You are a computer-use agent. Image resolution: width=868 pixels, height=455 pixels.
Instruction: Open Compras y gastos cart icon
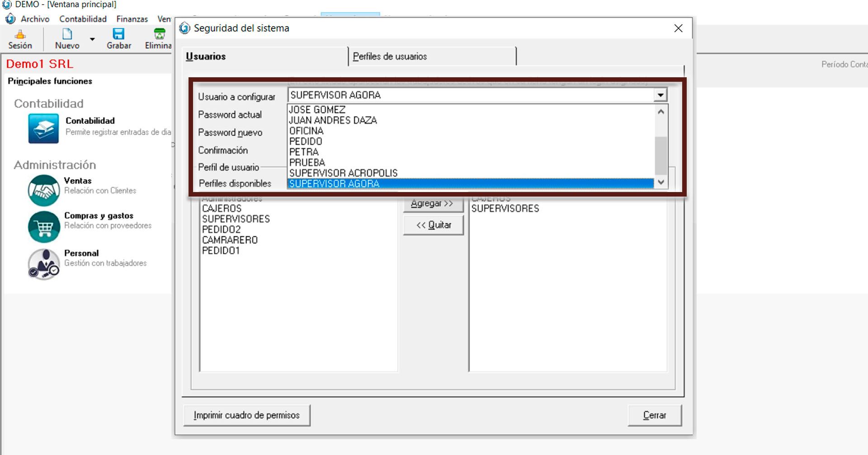(x=44, y=227)
